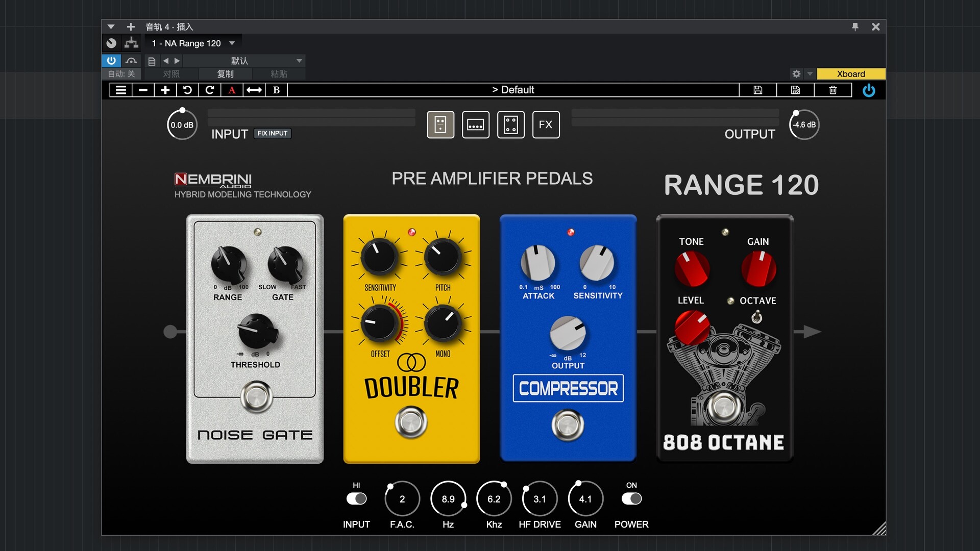Click the input level knob at 0.0 dB
The height and width of the screenshot is (551, 980).
click(182, 125)
